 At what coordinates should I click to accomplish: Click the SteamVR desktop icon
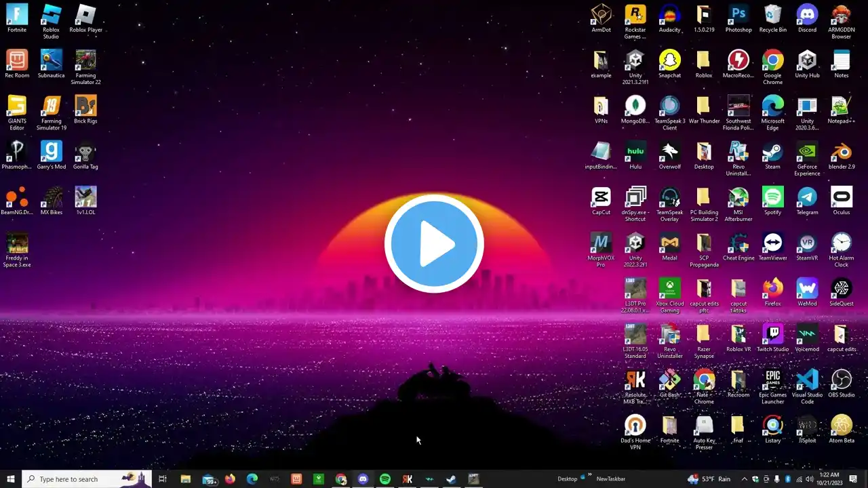[807, 246]
